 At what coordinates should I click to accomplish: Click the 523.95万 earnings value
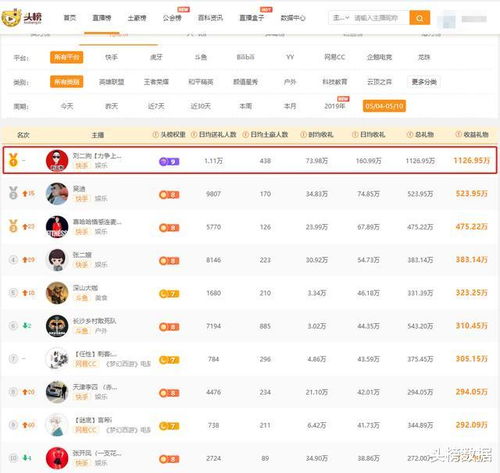pos(471,193)
